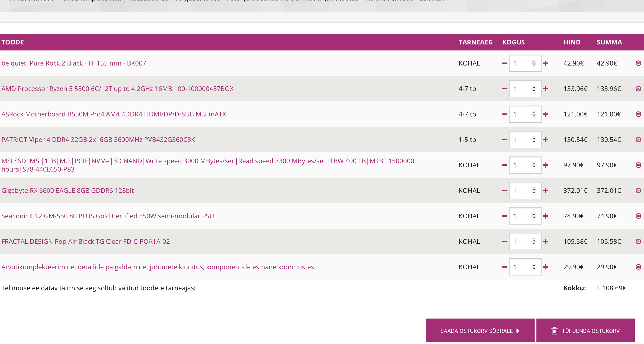Click Saada ostukorv sõbrale button

pyautogui.click(x=480, y=331)
